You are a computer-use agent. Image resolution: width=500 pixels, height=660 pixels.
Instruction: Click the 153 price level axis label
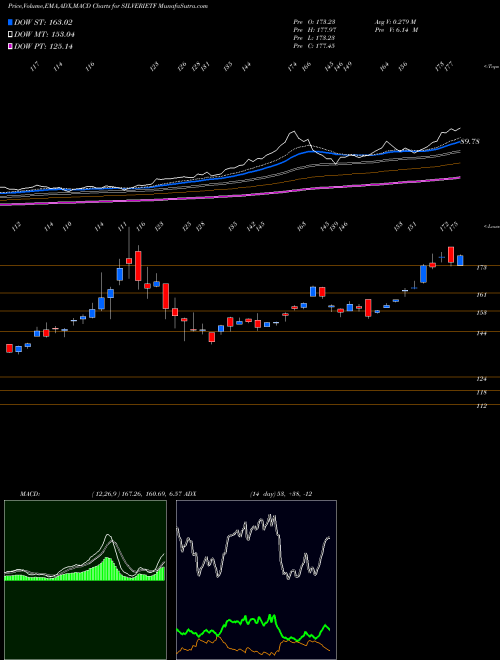[x=482, y=313]
